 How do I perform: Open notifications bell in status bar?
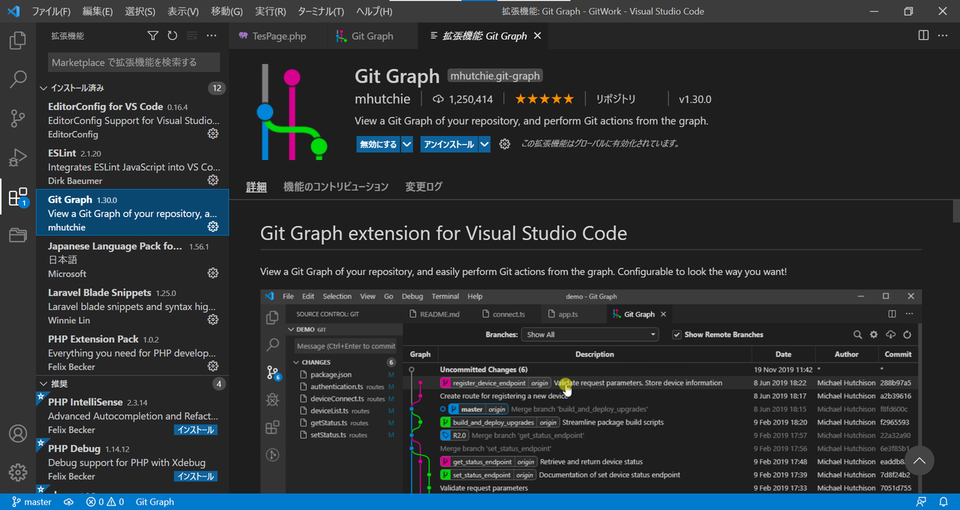[943, 502]
